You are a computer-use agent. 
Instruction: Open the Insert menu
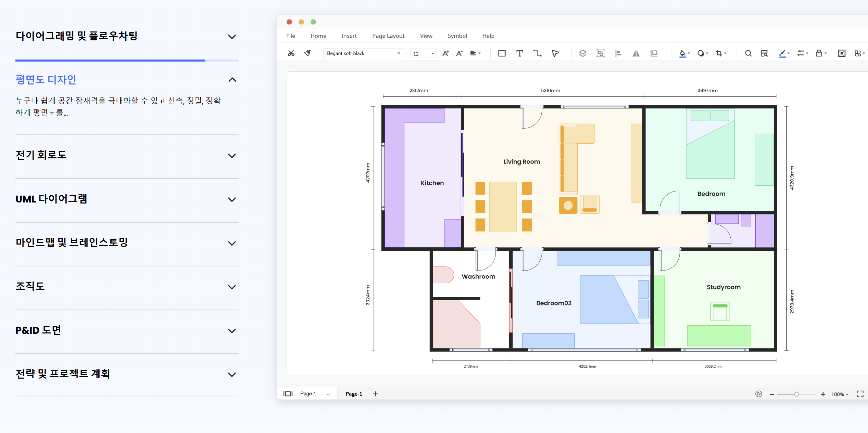(349, 36)
